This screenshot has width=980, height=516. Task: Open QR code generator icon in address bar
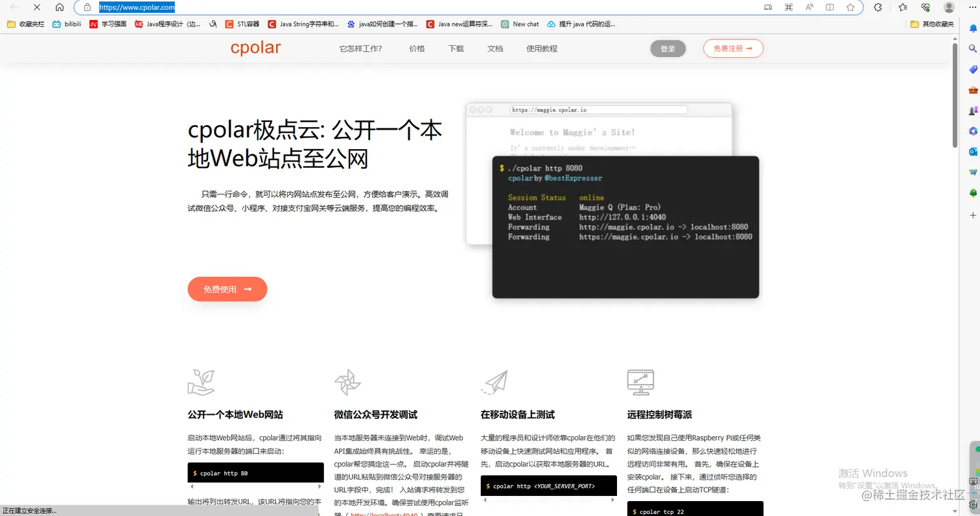(789, 7)
